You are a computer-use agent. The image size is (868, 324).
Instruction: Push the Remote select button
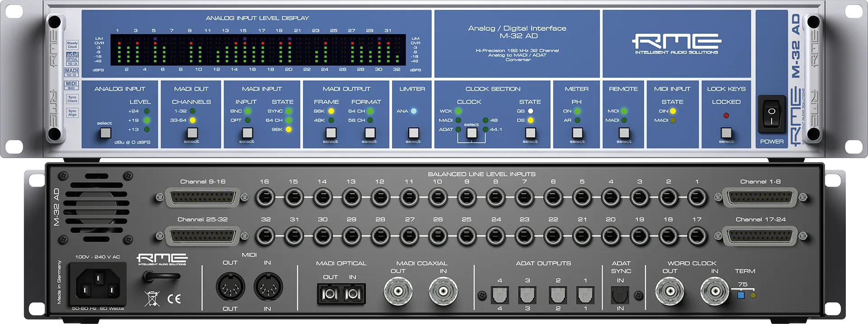[x=624, y=133]
